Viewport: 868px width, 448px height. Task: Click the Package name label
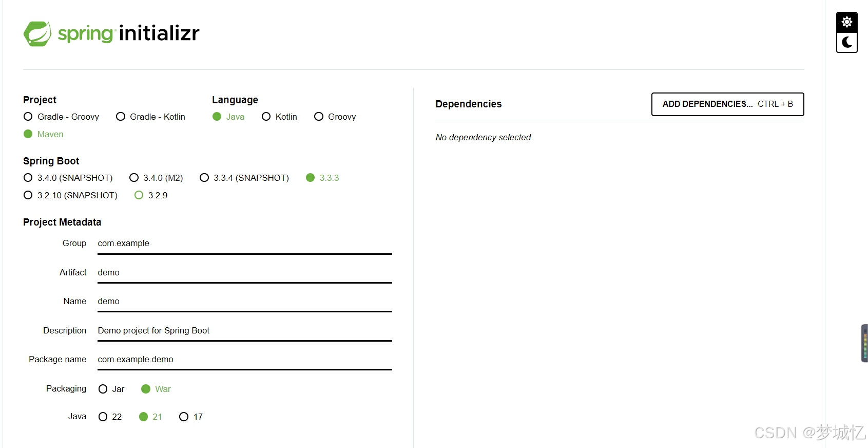tap(57, 359)
